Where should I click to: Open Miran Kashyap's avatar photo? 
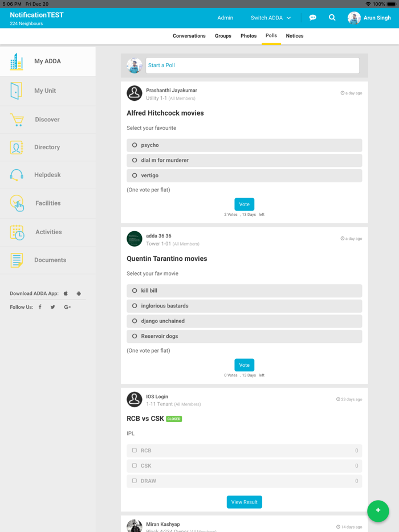click(x=135, y=526)
